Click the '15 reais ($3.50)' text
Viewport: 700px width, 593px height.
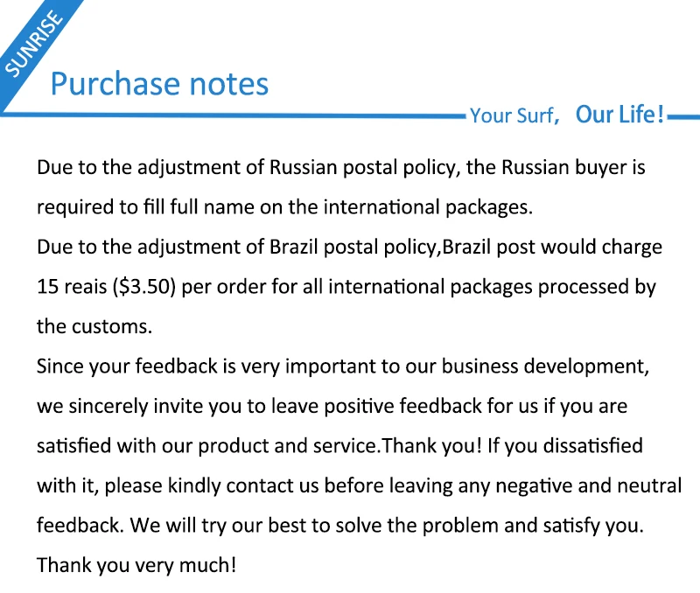(106, 287)
